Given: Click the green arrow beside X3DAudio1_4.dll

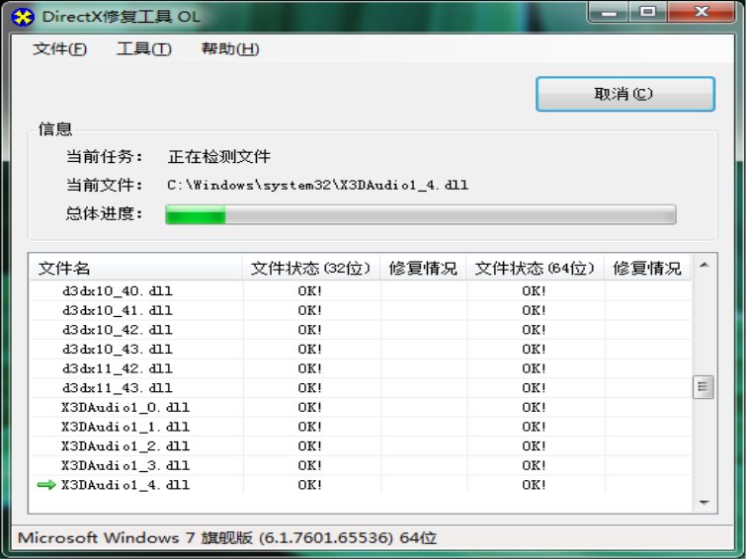Looking at the screenshot, I should 46,485.
